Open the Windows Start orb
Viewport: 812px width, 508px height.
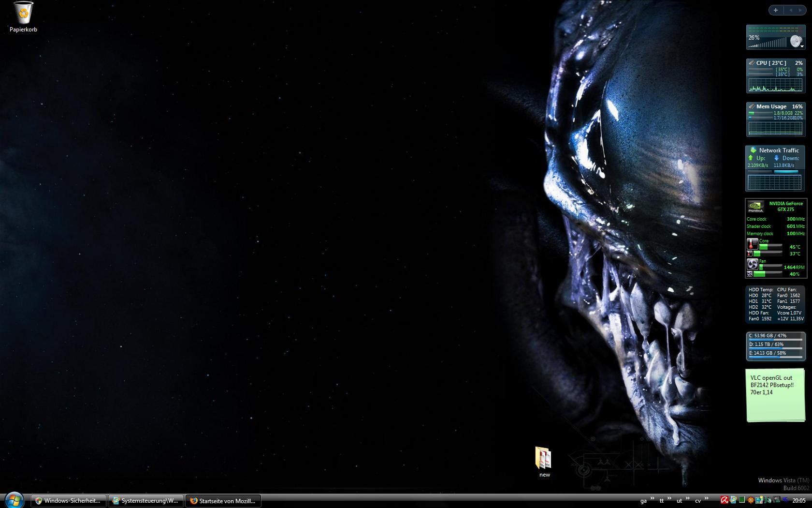point(14,500)
